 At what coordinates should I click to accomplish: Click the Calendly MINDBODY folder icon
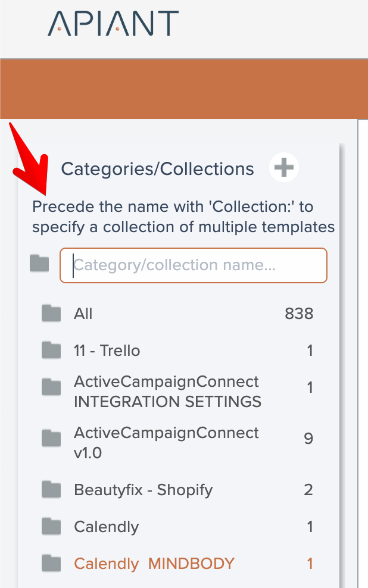click(52, 563)
